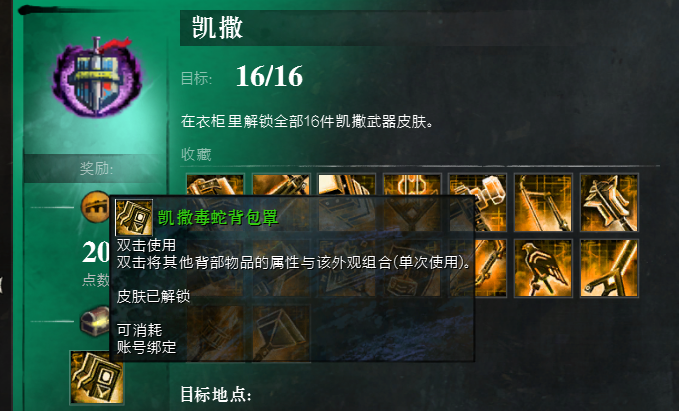Click the first collection icon in top row
Screen dimensions: 679x411
pos(215,184)
